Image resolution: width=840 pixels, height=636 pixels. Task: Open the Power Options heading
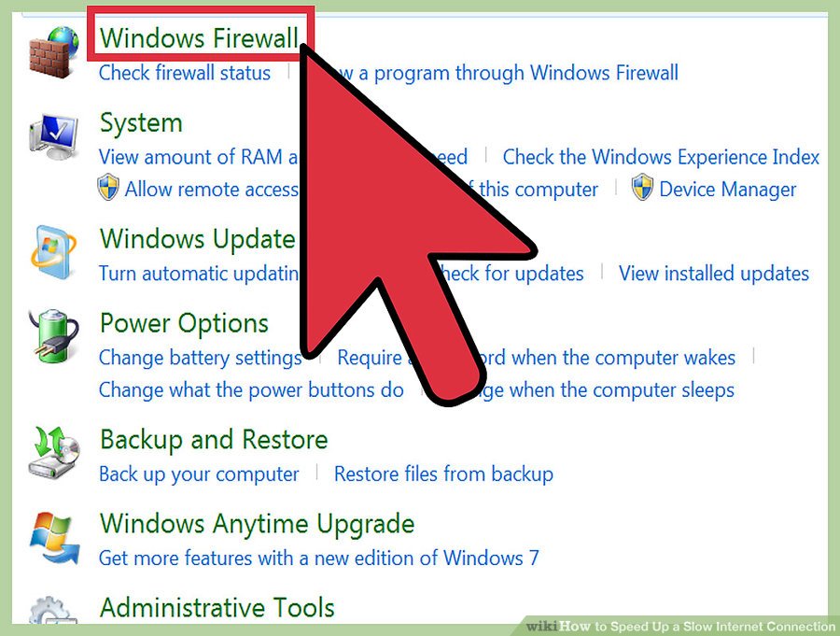click(184, 323)
